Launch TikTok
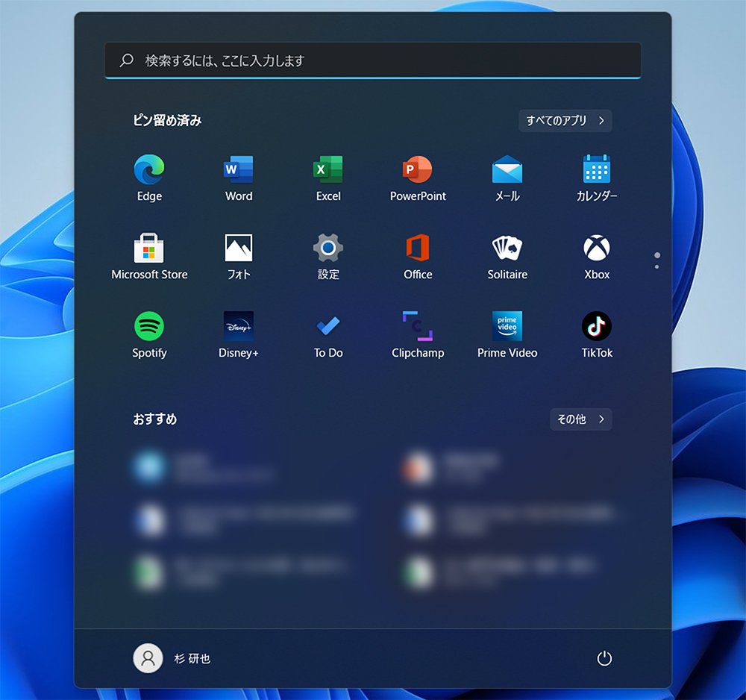This screenshot has width=746, height=700. (x=597, y=336)
